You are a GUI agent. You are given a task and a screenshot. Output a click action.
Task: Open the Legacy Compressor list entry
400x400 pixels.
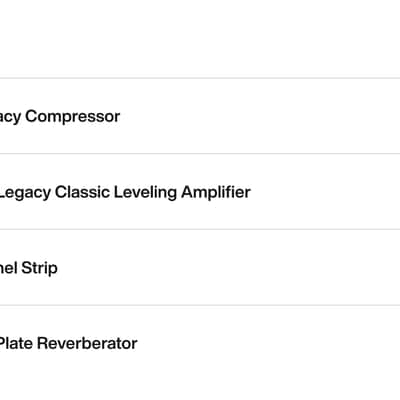[x=200, y=116]
